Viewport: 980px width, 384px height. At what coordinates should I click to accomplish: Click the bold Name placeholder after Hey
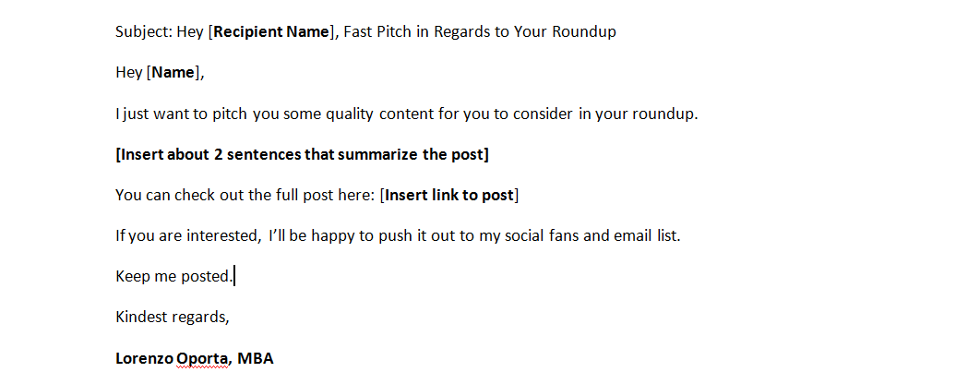tap(173, 73)
